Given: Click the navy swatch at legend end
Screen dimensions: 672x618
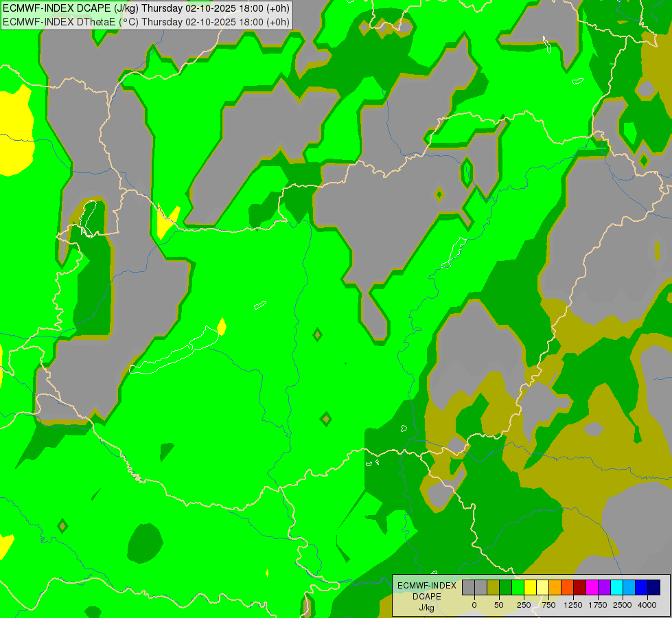Looking at the screenshot, I should [x=653, y=587].
